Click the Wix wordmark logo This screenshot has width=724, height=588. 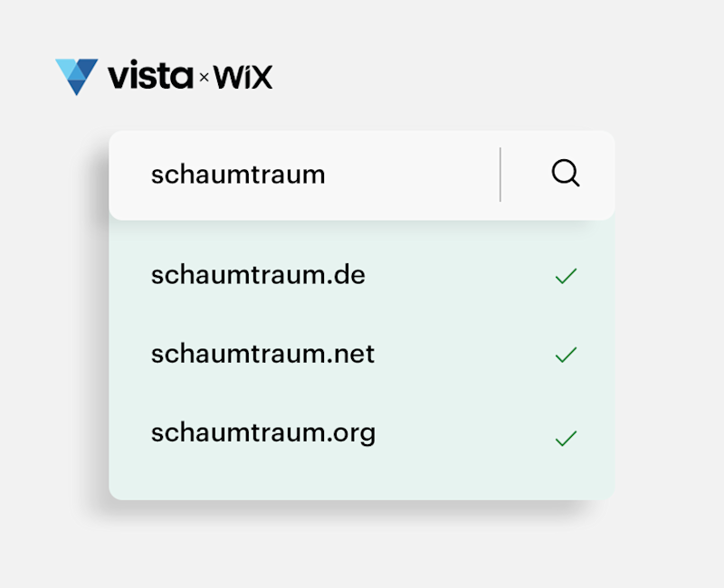243,78
